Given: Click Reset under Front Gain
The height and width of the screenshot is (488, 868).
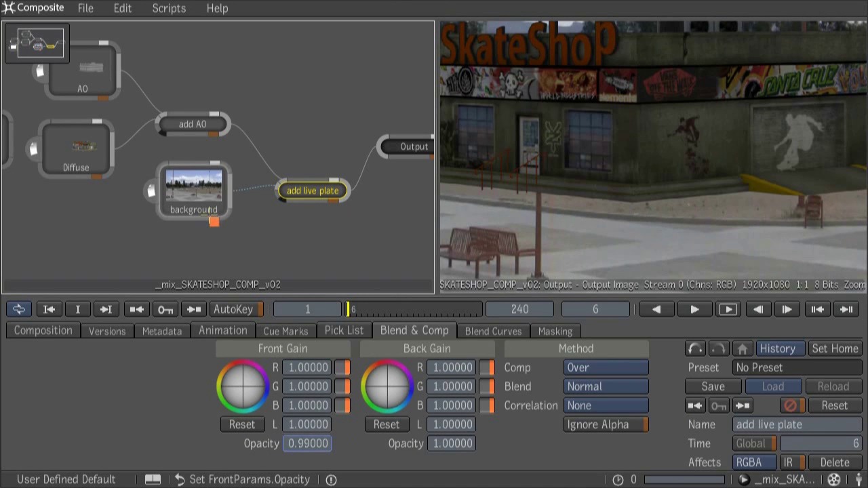Looking at the screenshot, I should 242,424.
